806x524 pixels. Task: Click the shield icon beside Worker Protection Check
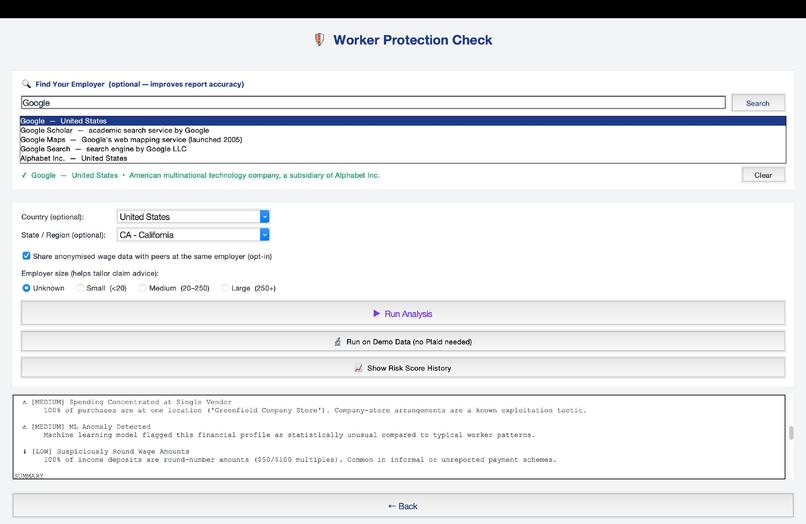[x=319, y=40]
